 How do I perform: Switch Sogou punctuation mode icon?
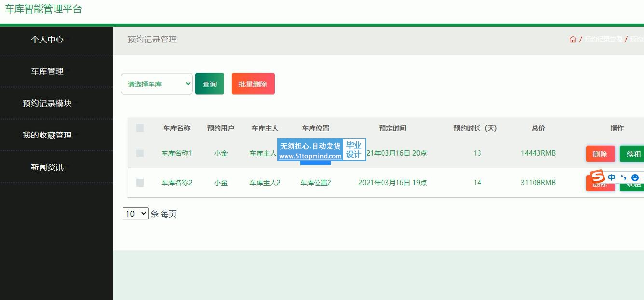[x=624, y=177]
